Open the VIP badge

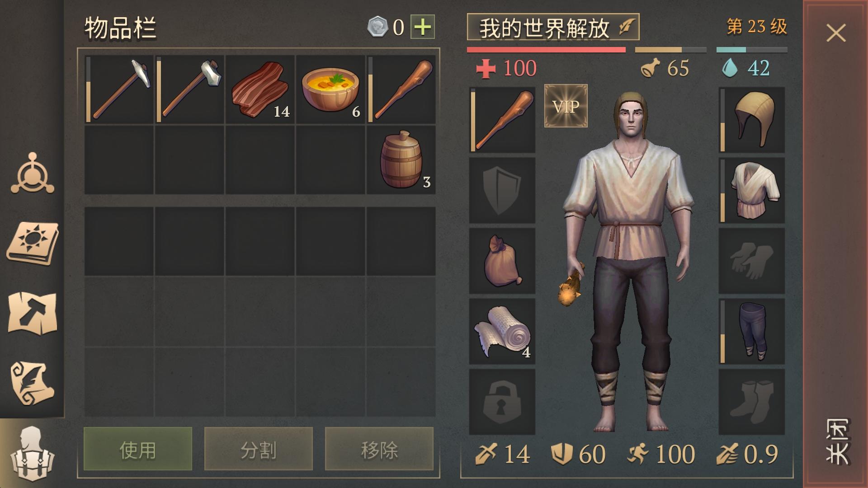(566, 106)
